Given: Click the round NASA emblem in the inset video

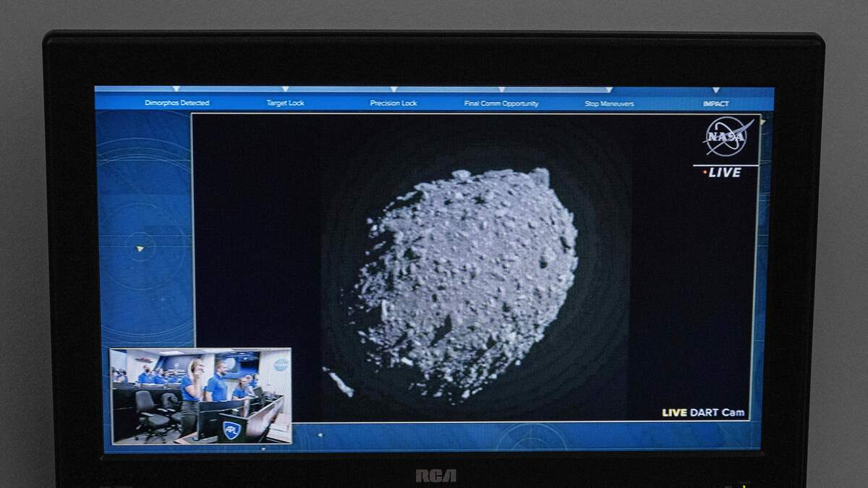Looking at the screenshot, I should 281,364.
